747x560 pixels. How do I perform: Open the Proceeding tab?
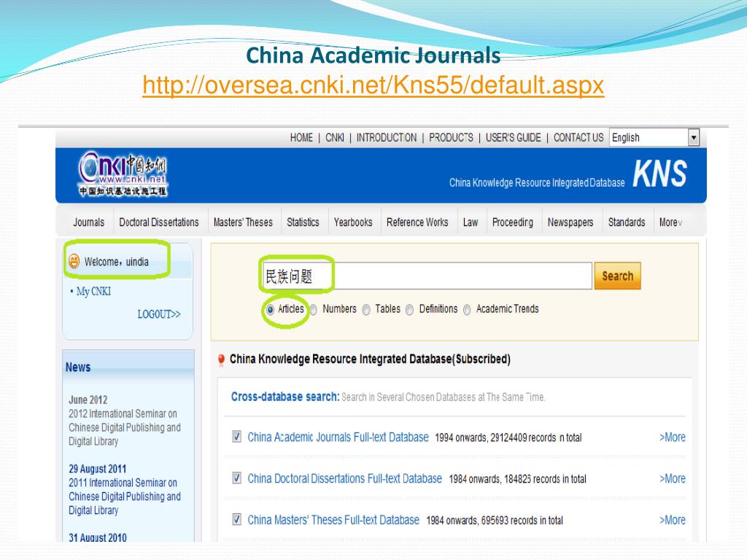point(513,222)
